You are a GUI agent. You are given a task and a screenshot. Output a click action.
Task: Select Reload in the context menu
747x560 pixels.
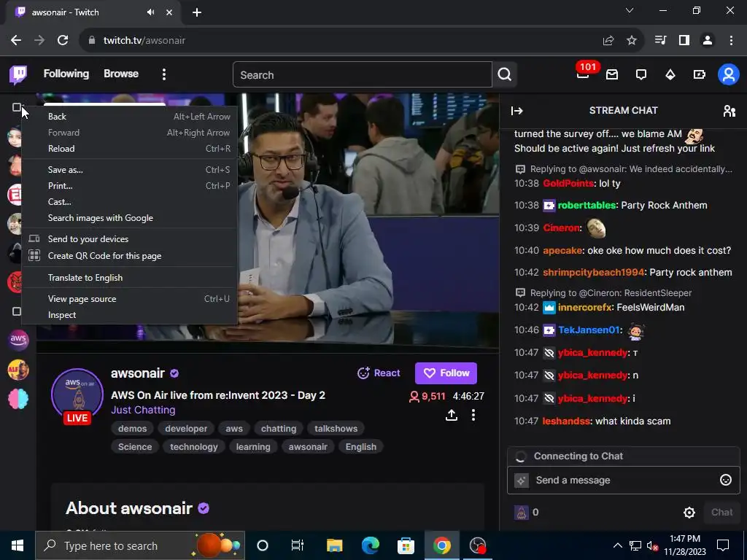(130, 149)
